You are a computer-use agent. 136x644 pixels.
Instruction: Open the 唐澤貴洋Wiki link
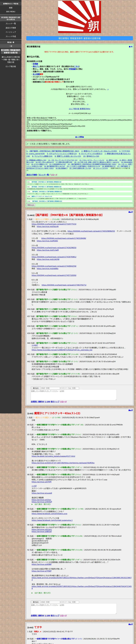tap(85, 109)
